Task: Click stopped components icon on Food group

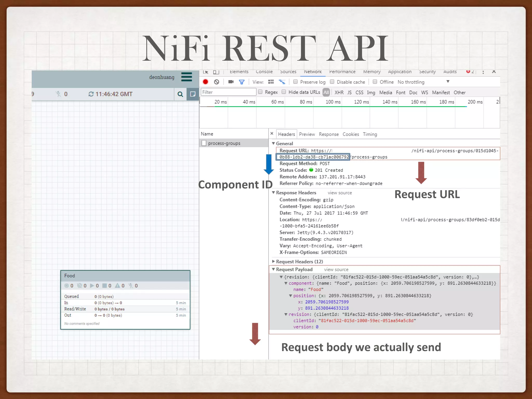Action: tap(105, 286)
